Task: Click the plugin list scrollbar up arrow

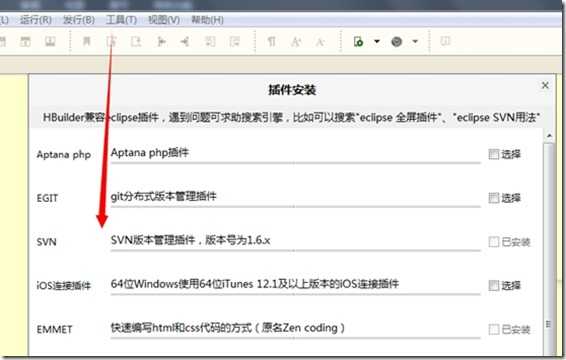Action: point(549,136)
